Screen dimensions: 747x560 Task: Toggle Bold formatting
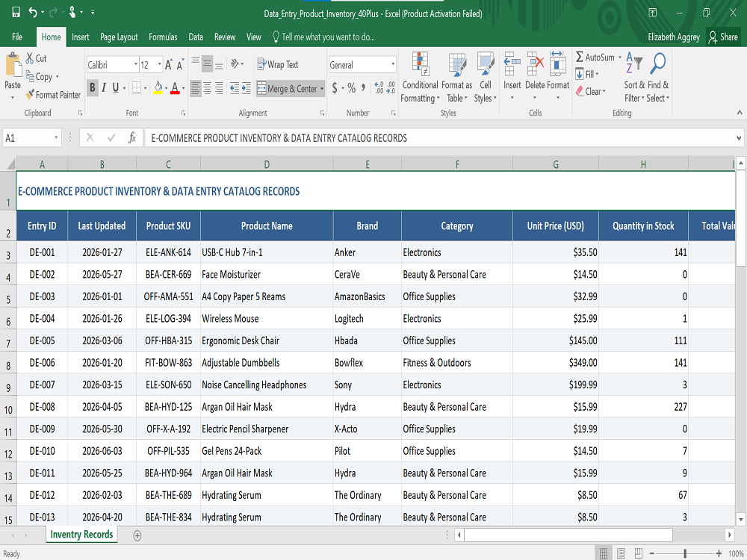(93, 87)
